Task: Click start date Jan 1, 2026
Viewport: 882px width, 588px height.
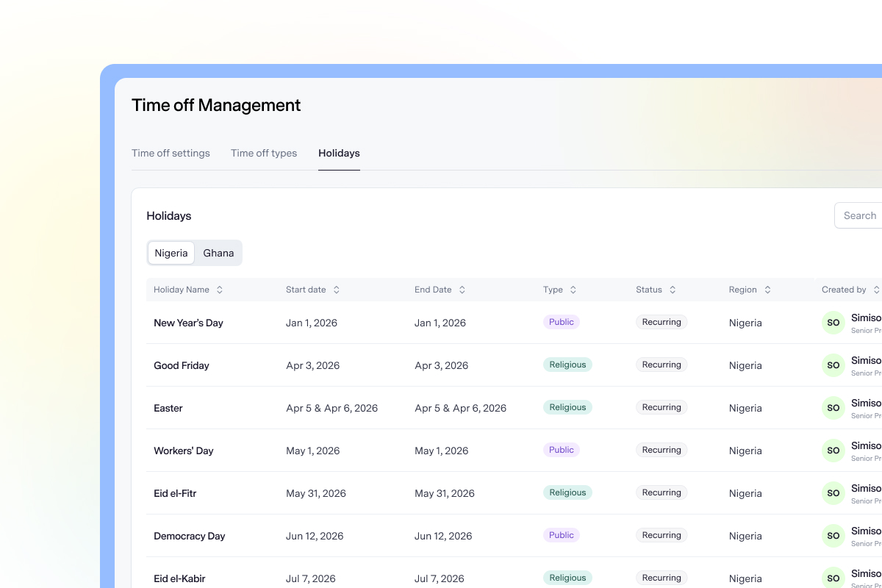Action: point(312,323)
